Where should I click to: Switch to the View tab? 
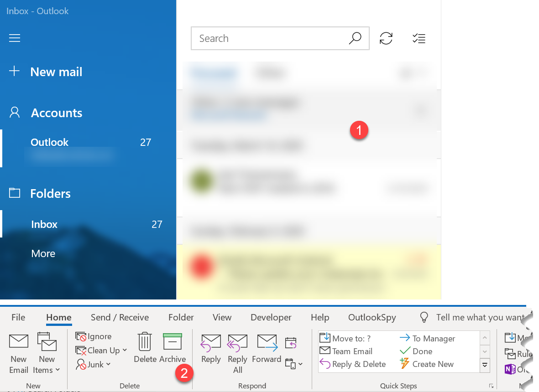tap(222, 317)
